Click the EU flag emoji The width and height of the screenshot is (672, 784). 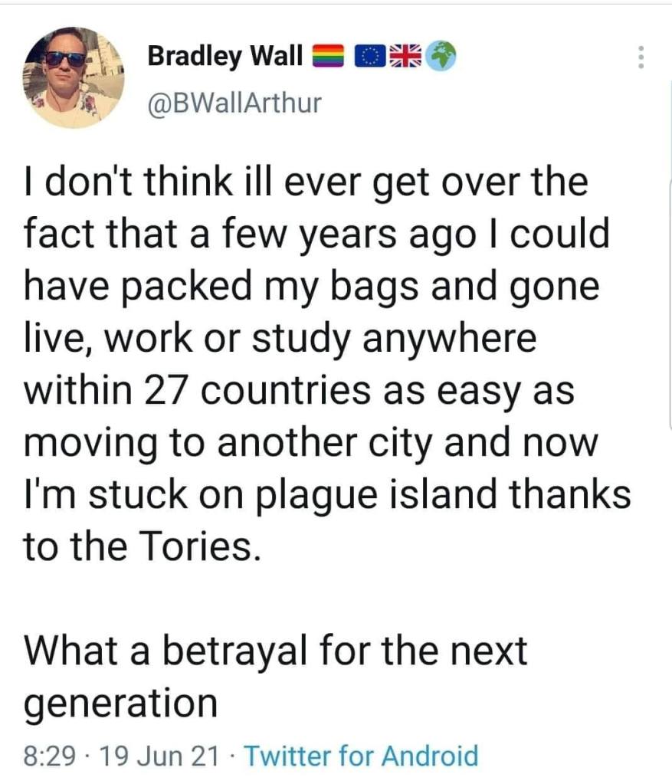[x=370, y=57]
